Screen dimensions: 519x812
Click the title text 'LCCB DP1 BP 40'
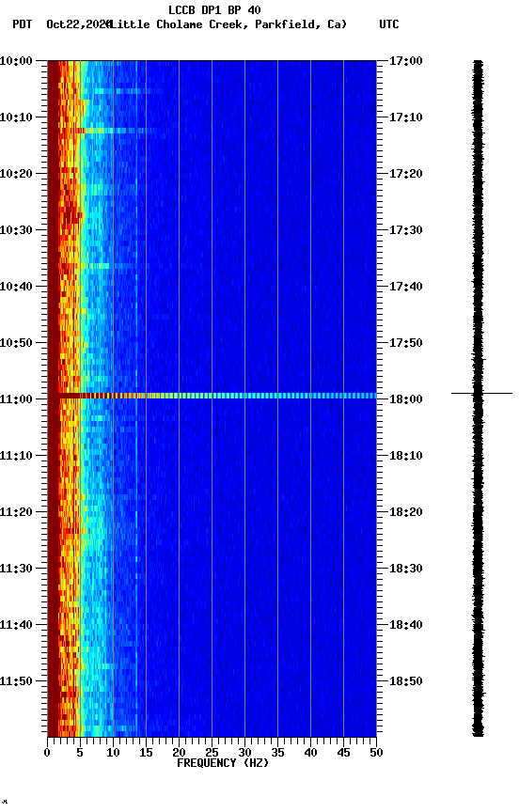tap(214, 9)
